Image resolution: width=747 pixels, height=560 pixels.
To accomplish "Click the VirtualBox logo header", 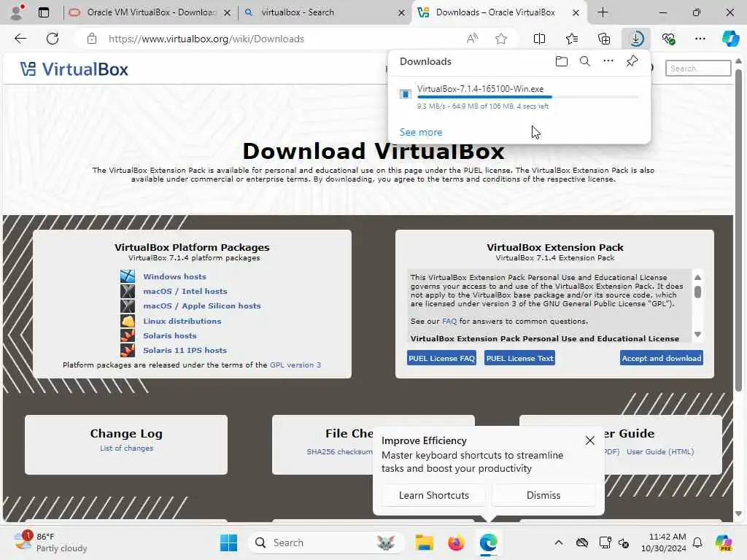I will (74, 69).
